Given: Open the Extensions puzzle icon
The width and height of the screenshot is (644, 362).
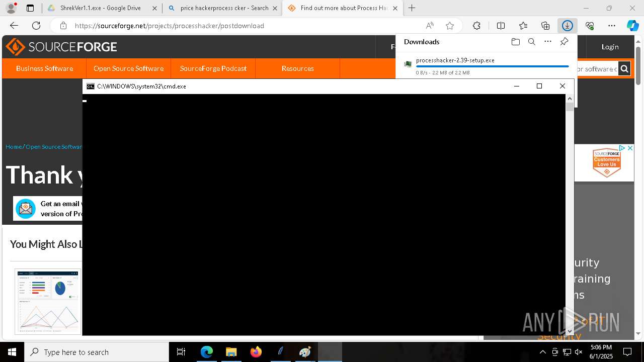Looking at the screenshot, I should tap(476, 26).
